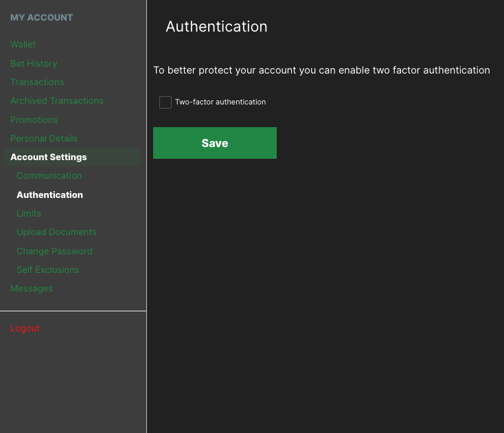Click the Authentication page heading
This screenshot has height=433, width=504.
[216, 27]
